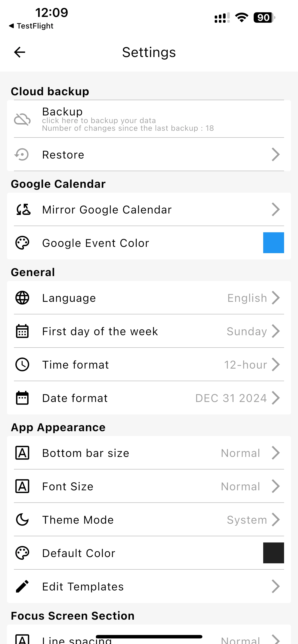
Task: Pick the blue Google Event Color swatch
Action: (273, 243)
